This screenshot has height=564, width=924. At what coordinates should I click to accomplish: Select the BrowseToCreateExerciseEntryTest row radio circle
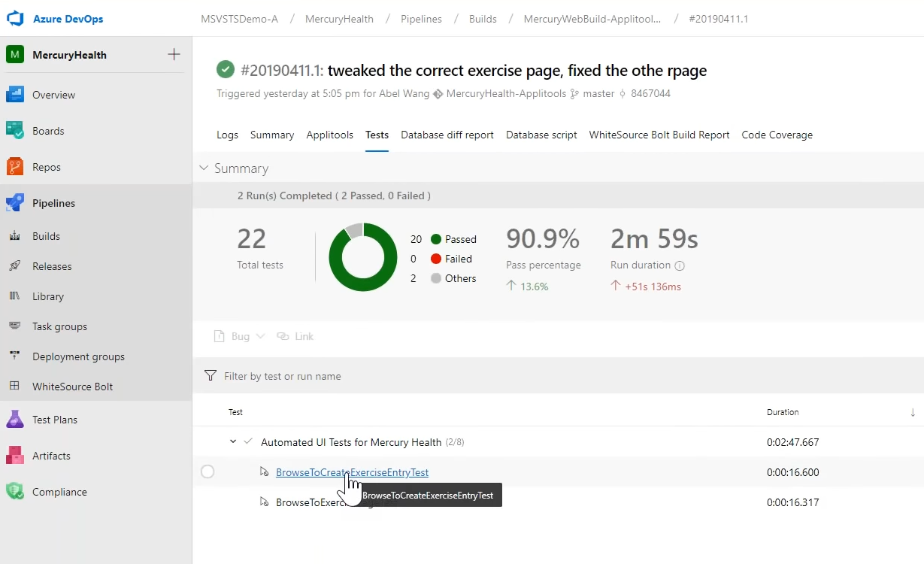pyautogui.click(x=208, y=472)
